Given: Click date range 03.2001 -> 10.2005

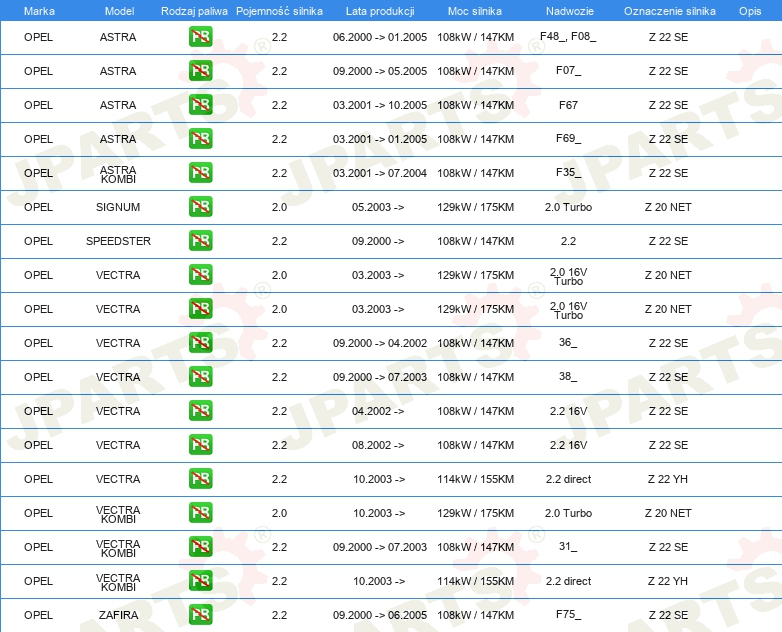Looking at the screenshot, I should [x=380, y=105].
